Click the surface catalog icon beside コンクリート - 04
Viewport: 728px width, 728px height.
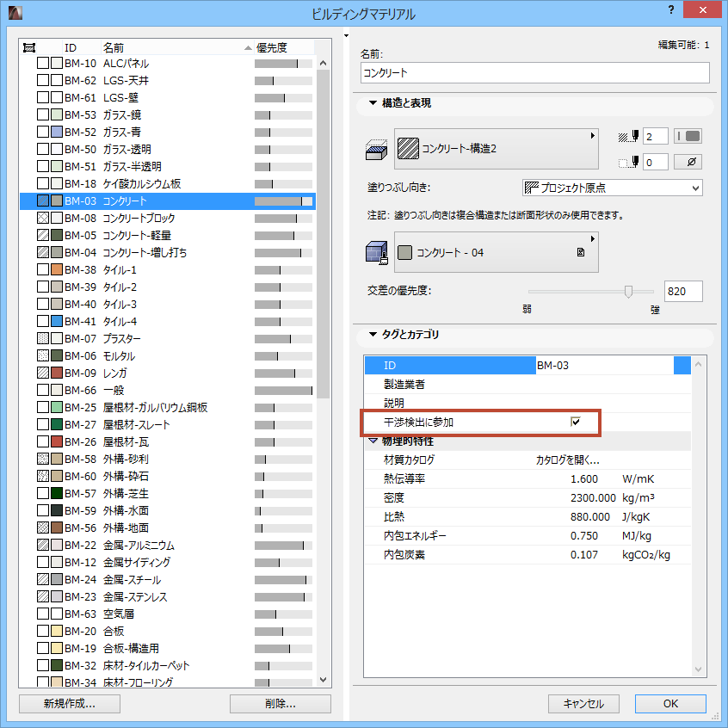click(580, 252)
